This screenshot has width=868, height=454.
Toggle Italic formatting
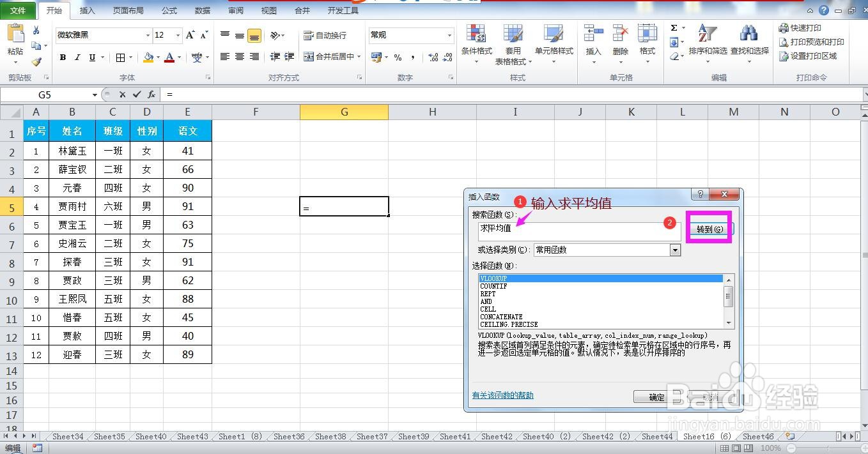77,57
